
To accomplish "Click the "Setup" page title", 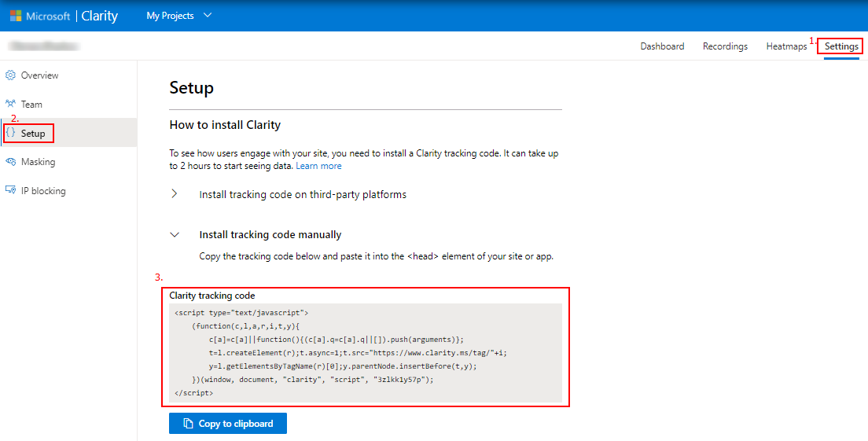I will tap(192, 88).
